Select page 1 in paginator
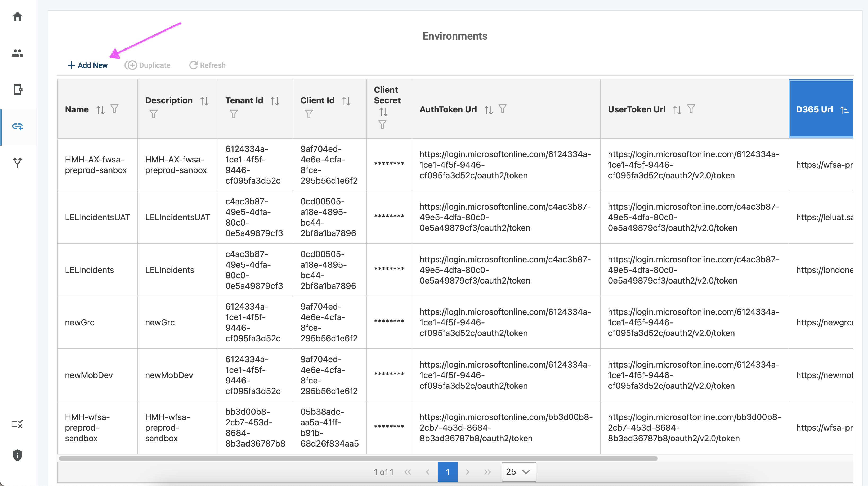The height and width of the screenshot is (486, 868). tap(447, 471)
